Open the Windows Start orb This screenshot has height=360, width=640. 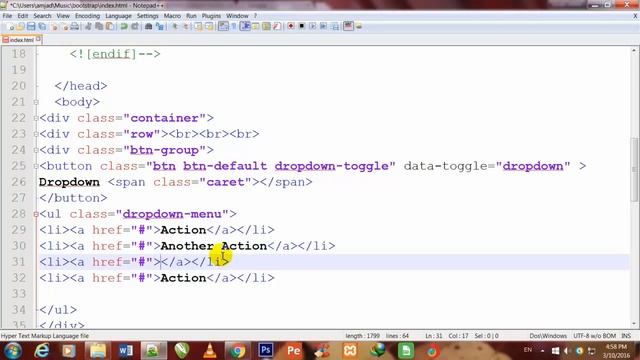13,351
